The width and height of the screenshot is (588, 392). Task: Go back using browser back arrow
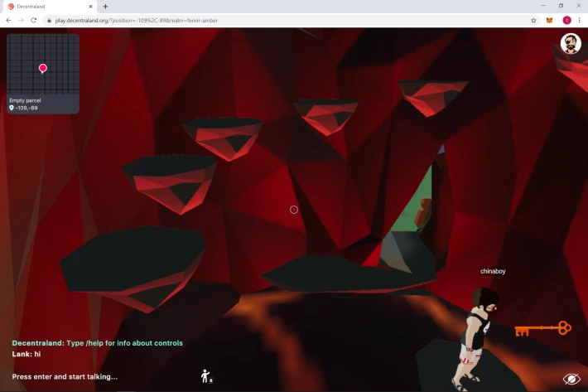coord(8,20)
